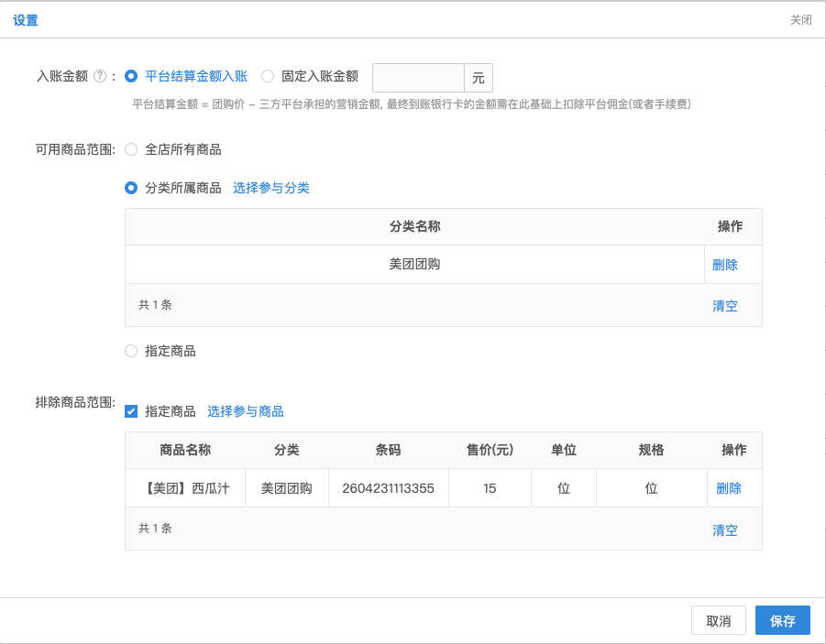Click barcode 2604231113355 cell
Image resolution: width=826 pixels, height=644 pixels.
click(x=388, y=488)
